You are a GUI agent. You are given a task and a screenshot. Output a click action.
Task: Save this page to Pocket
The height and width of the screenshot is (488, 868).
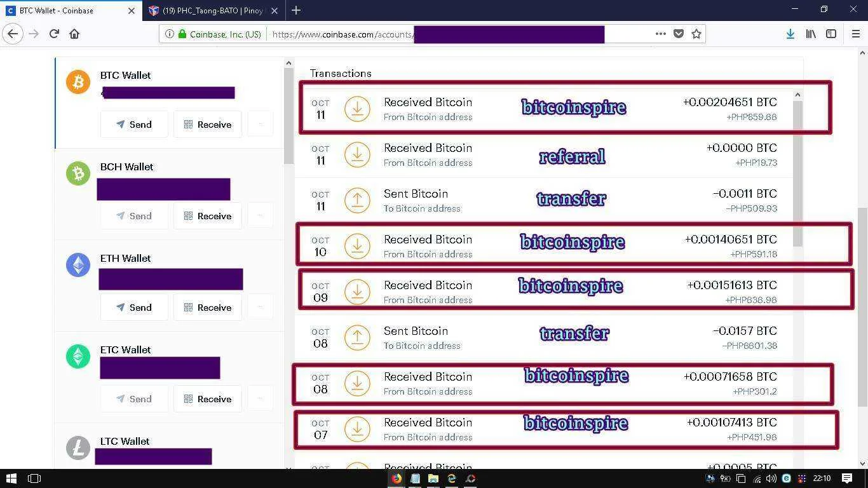tap(679, 34)
